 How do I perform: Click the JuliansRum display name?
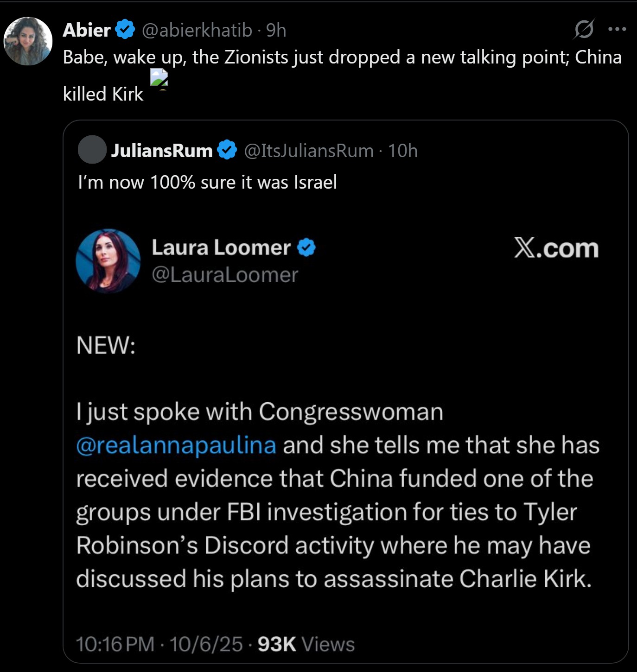pyautogui.click(x=161, y=151)
